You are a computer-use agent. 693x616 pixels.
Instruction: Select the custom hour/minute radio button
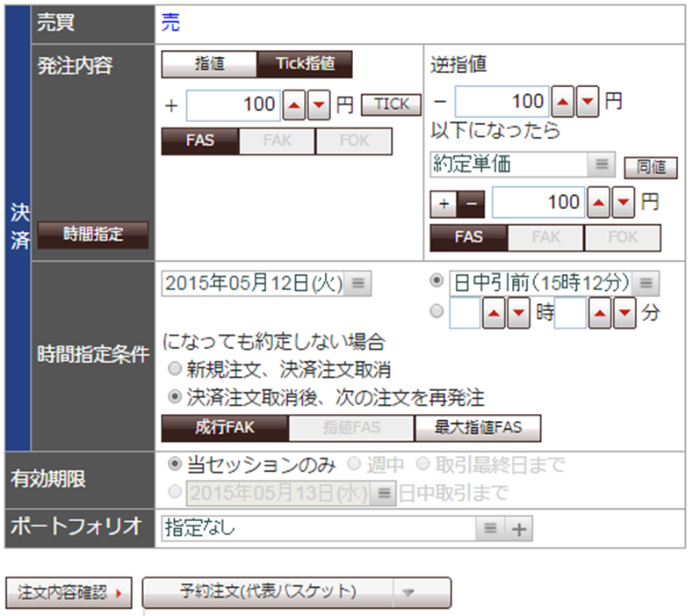tap(437, 311)
